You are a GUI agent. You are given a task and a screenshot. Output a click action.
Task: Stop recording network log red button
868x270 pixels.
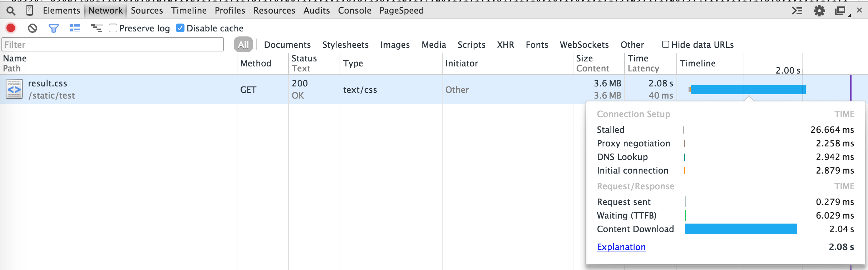click(11, 28)
